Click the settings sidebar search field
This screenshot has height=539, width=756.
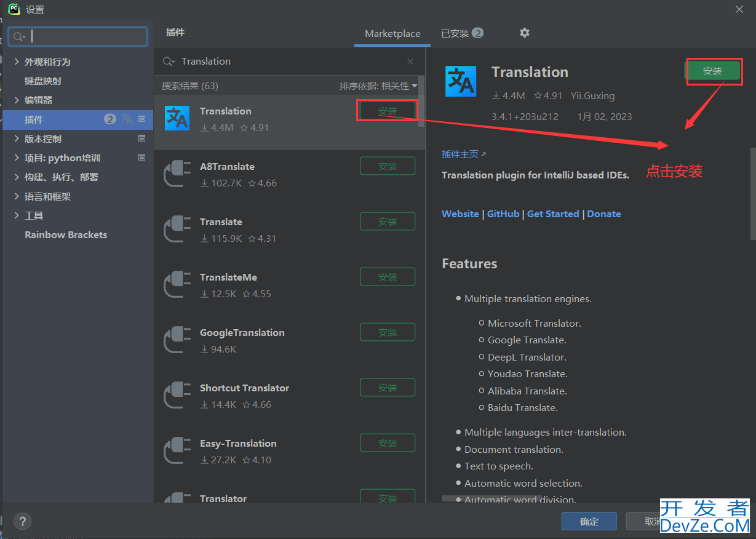point(78,36)
